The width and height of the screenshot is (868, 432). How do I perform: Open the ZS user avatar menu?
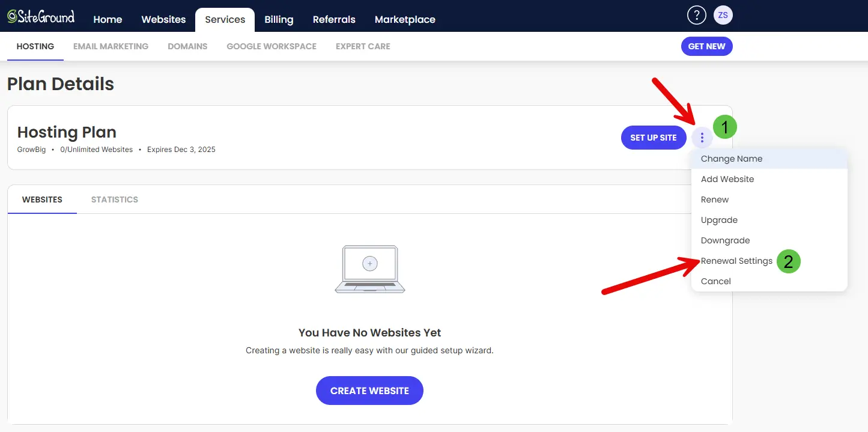(x=723, y=16)
